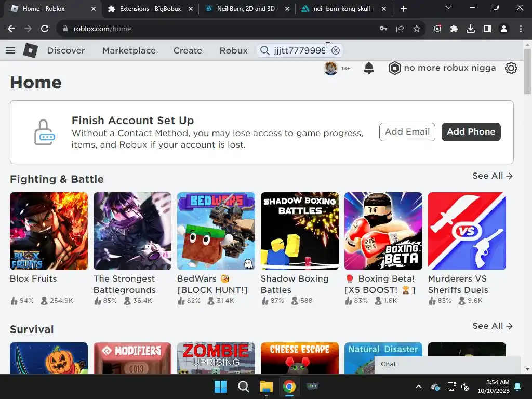The width and height of the screenshot is (532, 399).
Task: Open the Roblox hamburger navigation menu
Action: [x=10, y=50]
